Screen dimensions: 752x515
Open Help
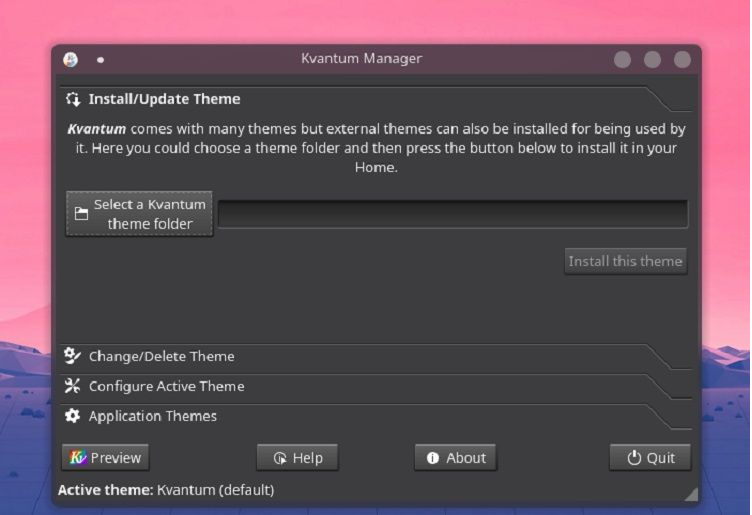[x=297, y=457]
